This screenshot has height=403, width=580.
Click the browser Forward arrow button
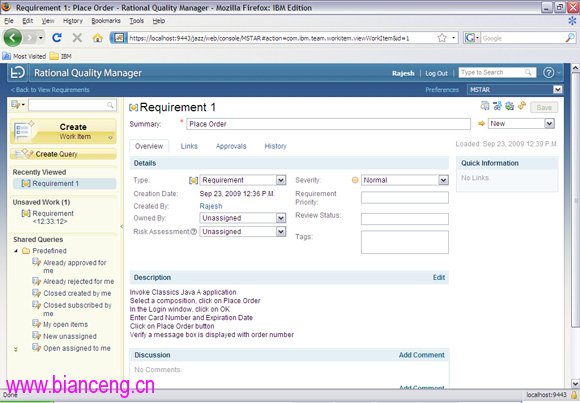30,37
